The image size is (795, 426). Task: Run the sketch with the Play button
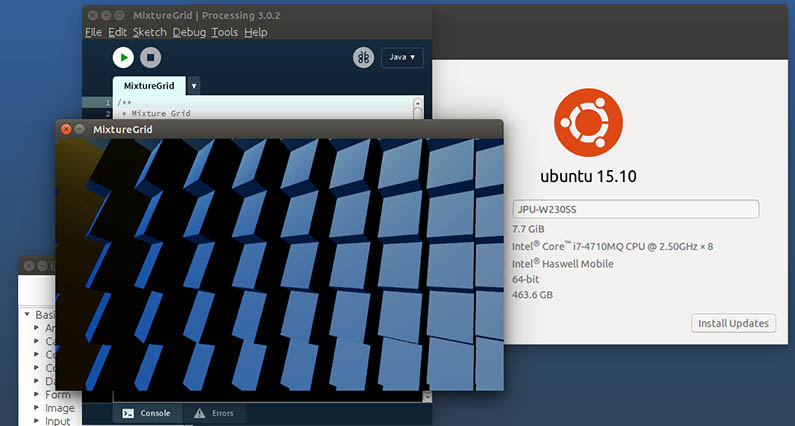pyautogui.click(x=123, y=57)
